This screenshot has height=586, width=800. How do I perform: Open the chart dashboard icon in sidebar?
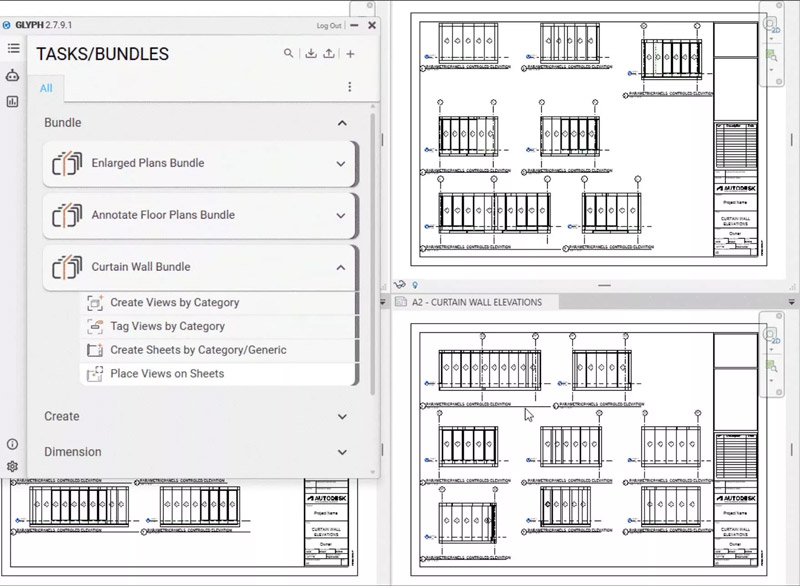13,101
